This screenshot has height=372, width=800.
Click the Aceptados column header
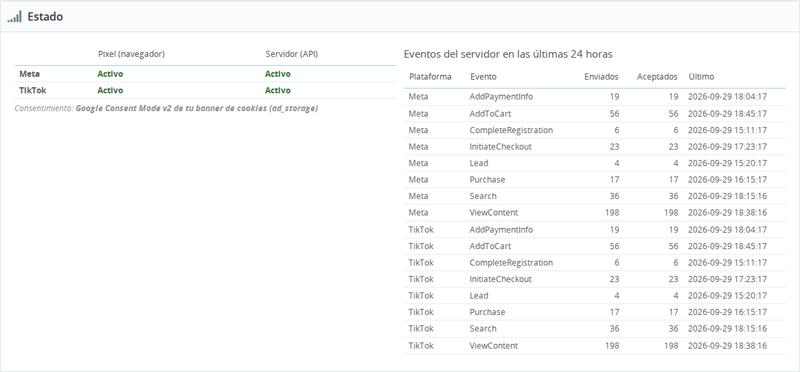click(x=657, y=77)
